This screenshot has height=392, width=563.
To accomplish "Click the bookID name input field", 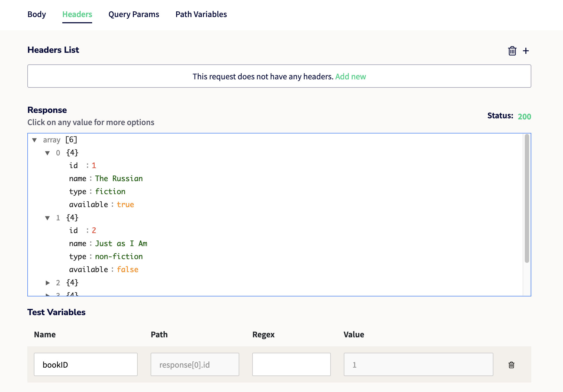I will tap(86, 364).
